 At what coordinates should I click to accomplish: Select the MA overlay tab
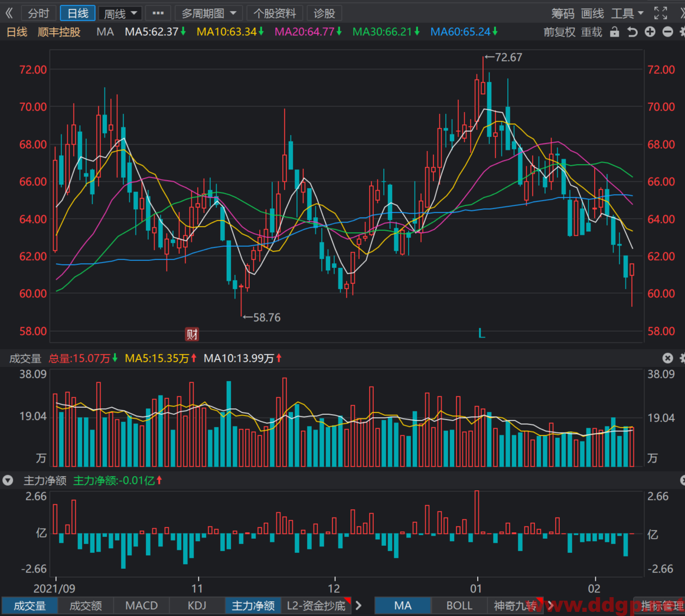coord(403,605)
